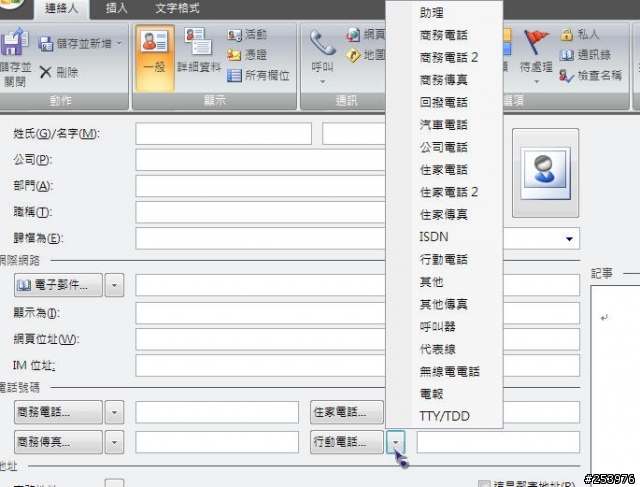Open the Certificates view
640x487 pixels.
[247, 55]
